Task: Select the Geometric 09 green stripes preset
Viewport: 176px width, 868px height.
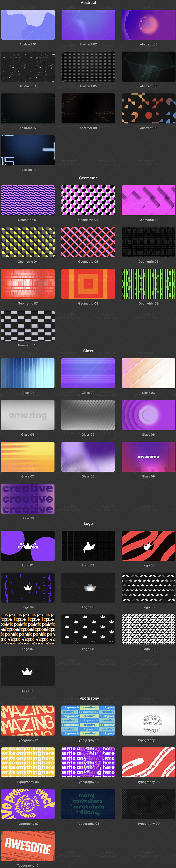Action: [x=148, y=284]
